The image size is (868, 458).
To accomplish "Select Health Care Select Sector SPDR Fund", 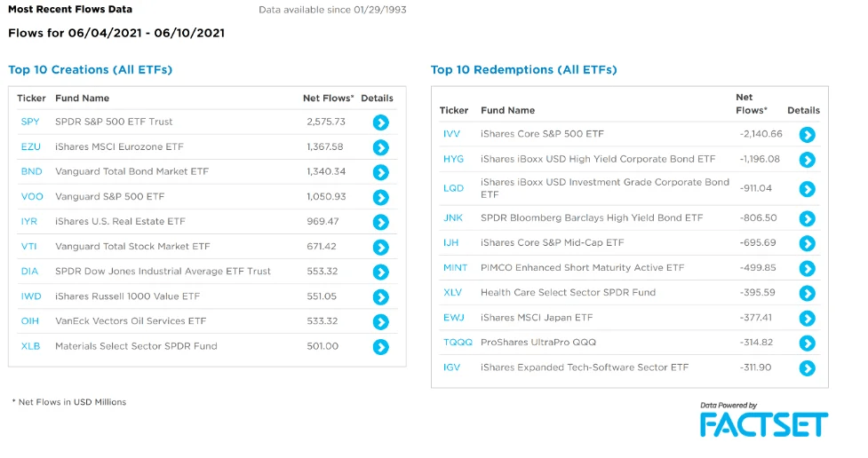I will [568, 292].
